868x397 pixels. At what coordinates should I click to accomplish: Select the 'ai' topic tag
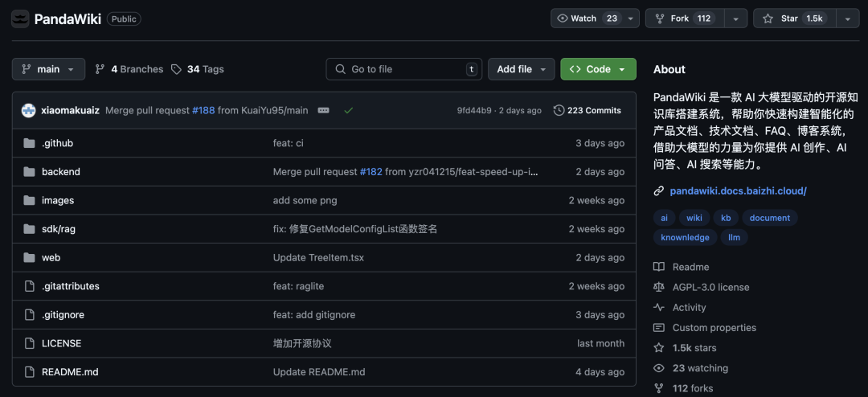coord(665,218)
